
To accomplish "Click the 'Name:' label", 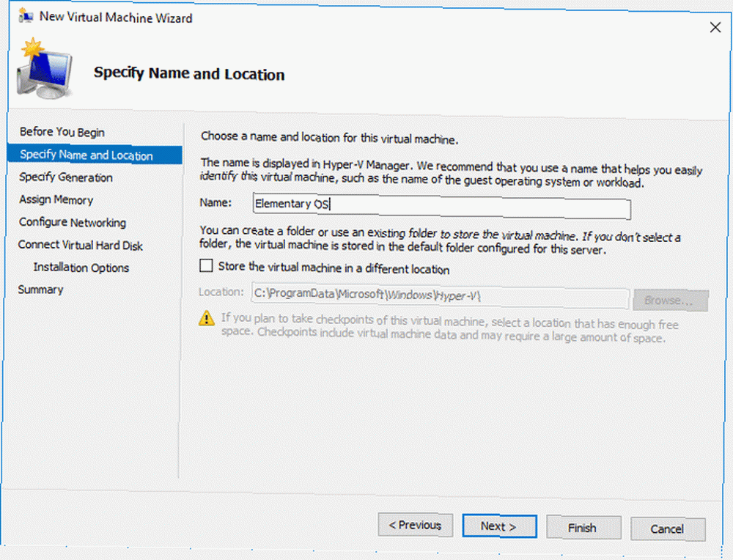I will [216, 202].
